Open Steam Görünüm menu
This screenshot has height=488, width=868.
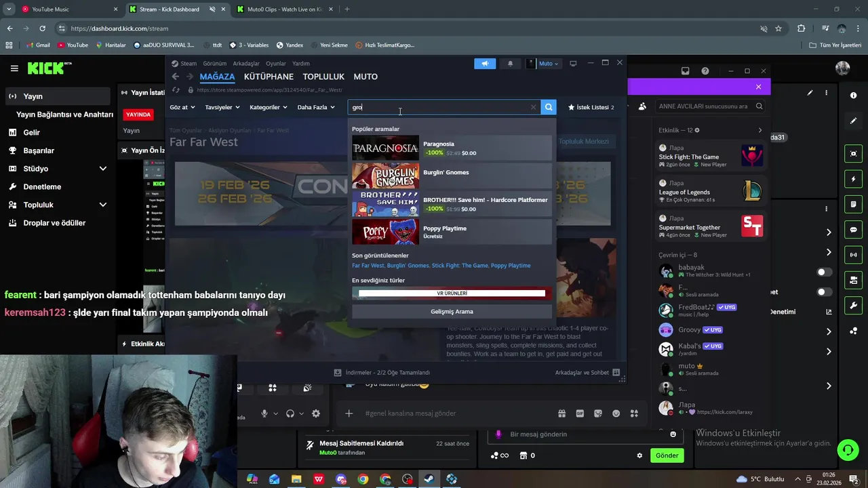215,64
